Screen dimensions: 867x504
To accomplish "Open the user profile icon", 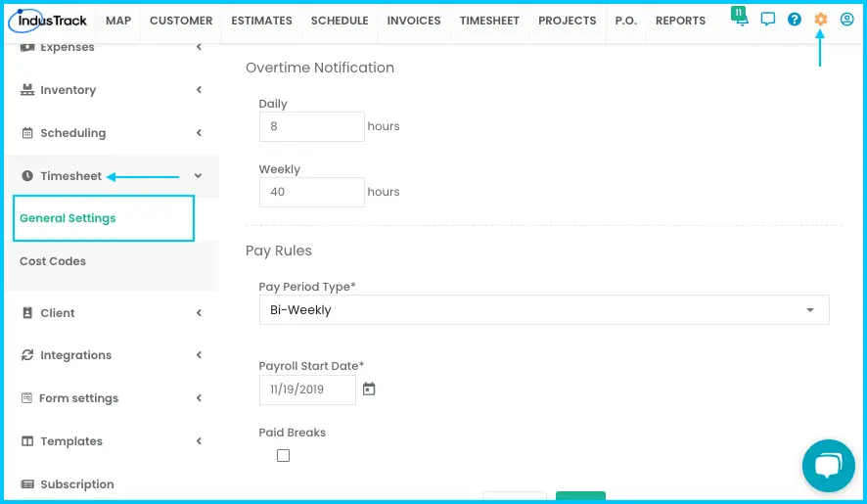I will click(x=846, y=20).
